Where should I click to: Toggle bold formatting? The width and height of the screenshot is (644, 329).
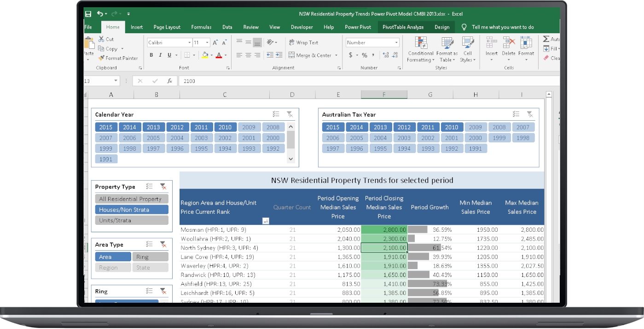click(x=151, y=55)
